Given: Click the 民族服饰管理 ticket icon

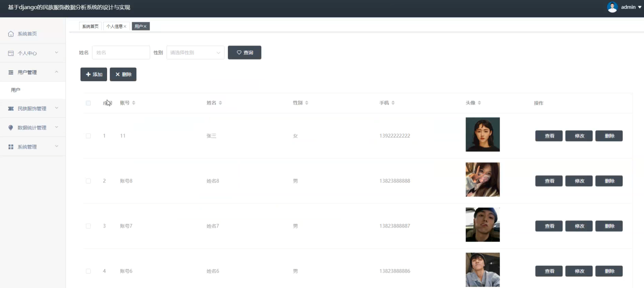Looking at the screenshot, I should [11, 109].
